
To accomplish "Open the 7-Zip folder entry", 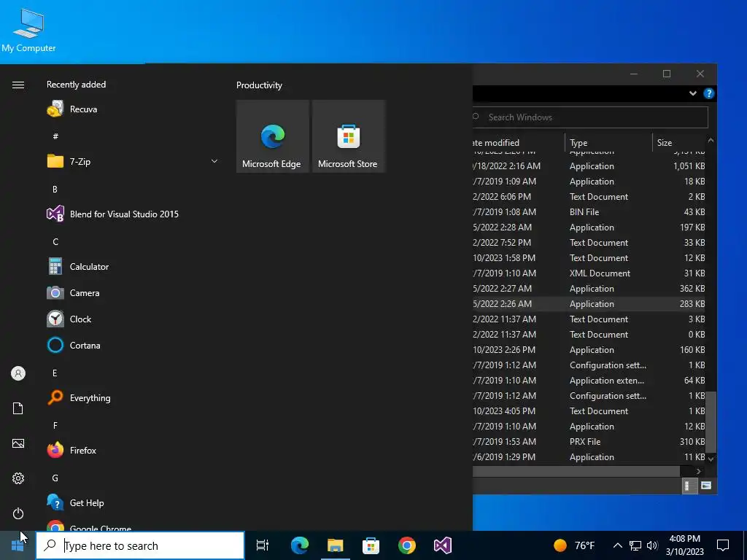I will [x=133, y=161].
